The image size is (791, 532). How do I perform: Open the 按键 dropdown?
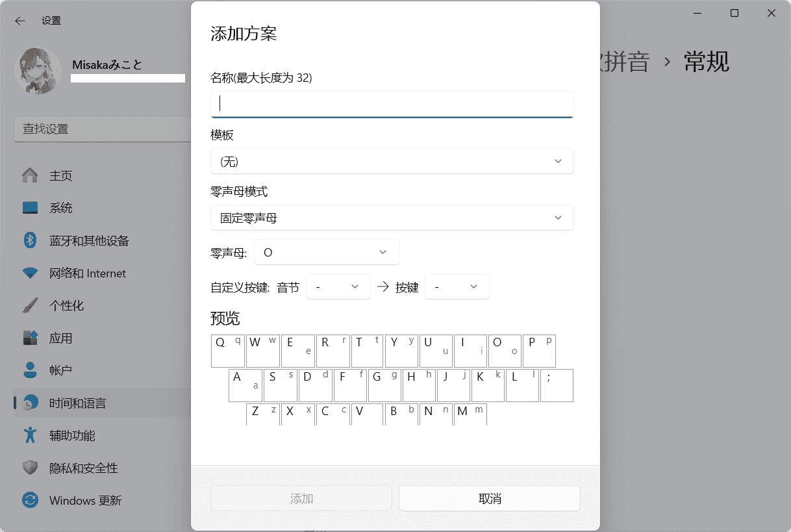[457, 286]
